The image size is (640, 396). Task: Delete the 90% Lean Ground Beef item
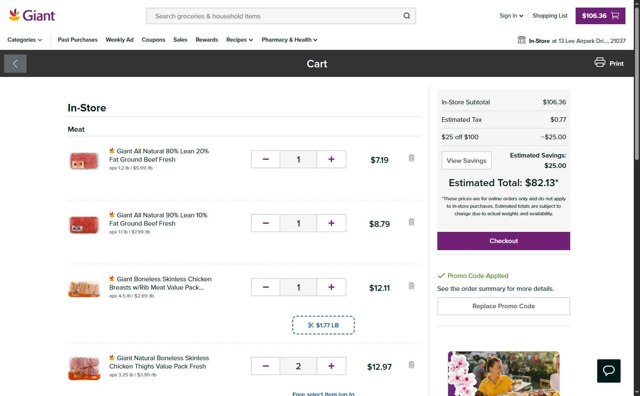(411, 222)
